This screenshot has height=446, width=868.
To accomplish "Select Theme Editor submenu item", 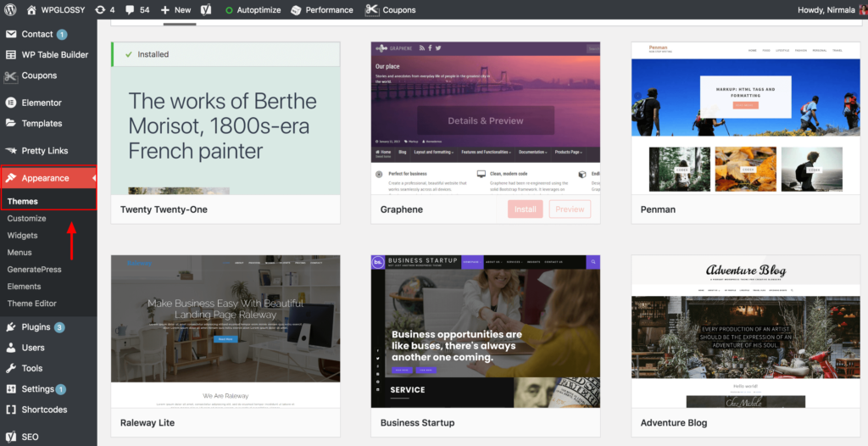I will pos(31,303).
